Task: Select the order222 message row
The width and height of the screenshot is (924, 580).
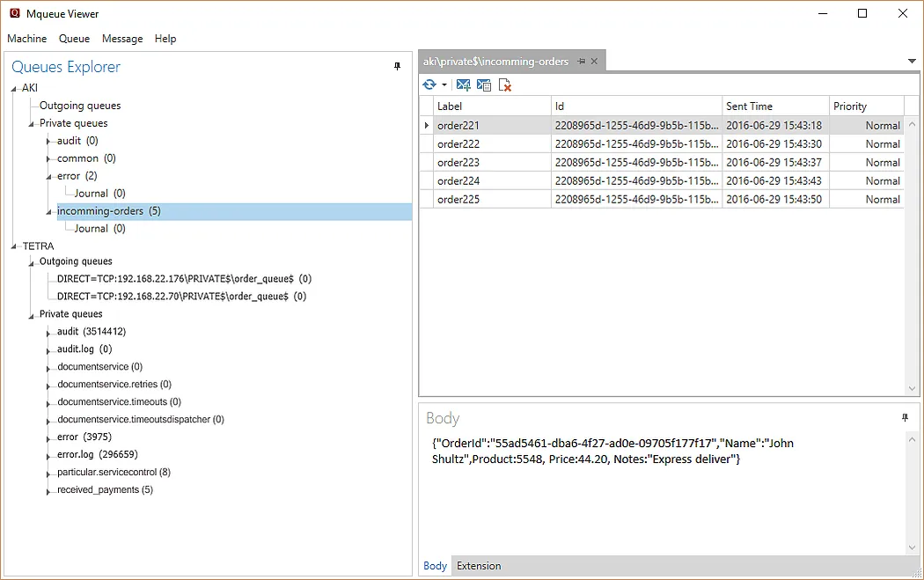Action: click(662, 143)
